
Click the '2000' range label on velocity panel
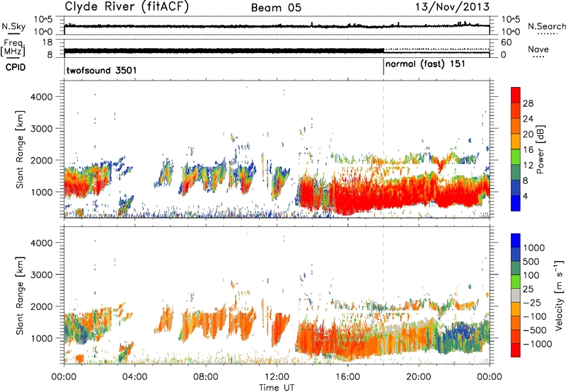click(41, 306)
